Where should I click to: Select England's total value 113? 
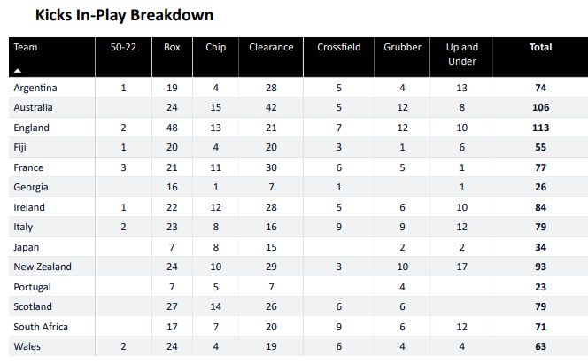tap(540, 128)
